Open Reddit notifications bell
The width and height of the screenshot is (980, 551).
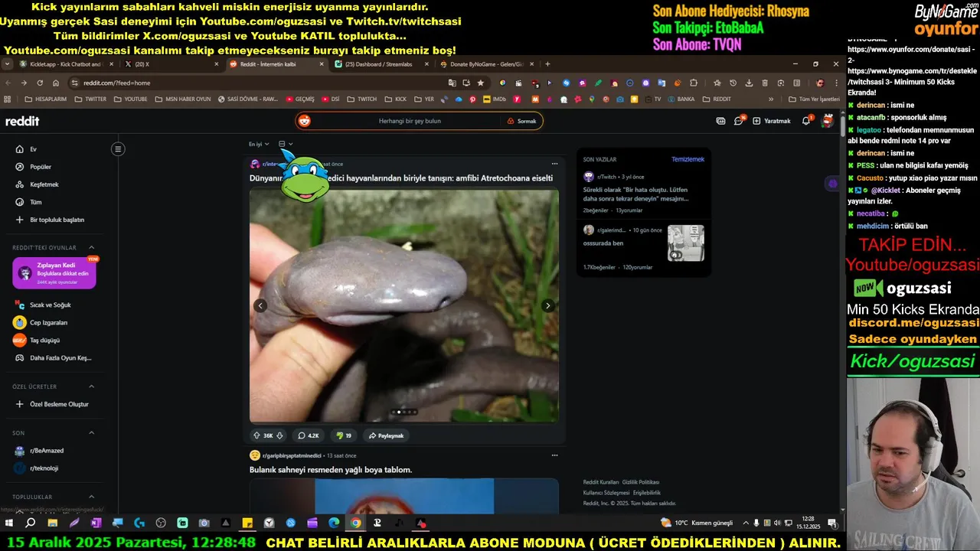click(806, 120)
